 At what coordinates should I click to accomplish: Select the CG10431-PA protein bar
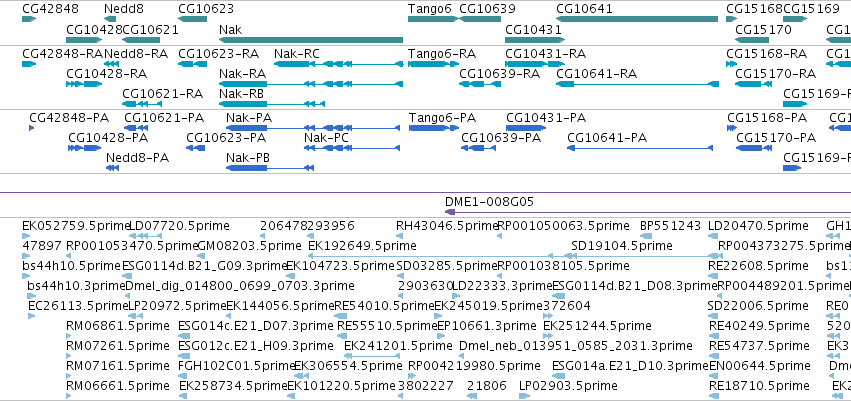pyautogui.click(x=526, y=128)
